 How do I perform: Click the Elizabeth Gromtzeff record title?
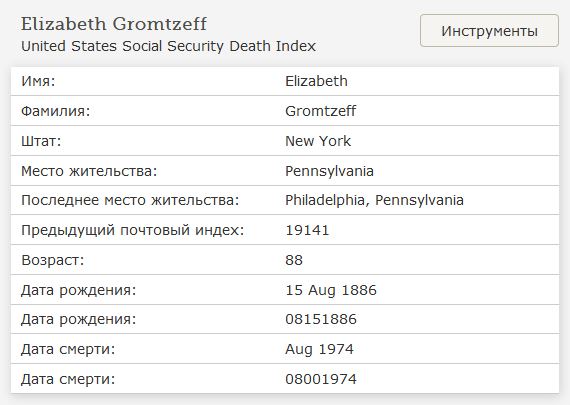tap(114, 24)
